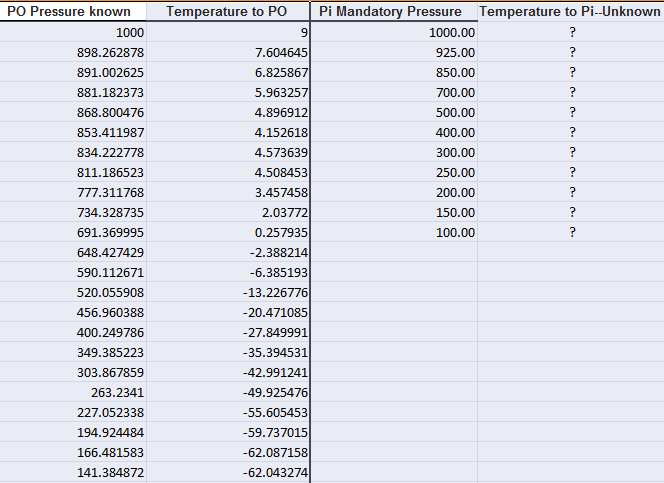Select the cell containing 898.262878

point(110,52)
